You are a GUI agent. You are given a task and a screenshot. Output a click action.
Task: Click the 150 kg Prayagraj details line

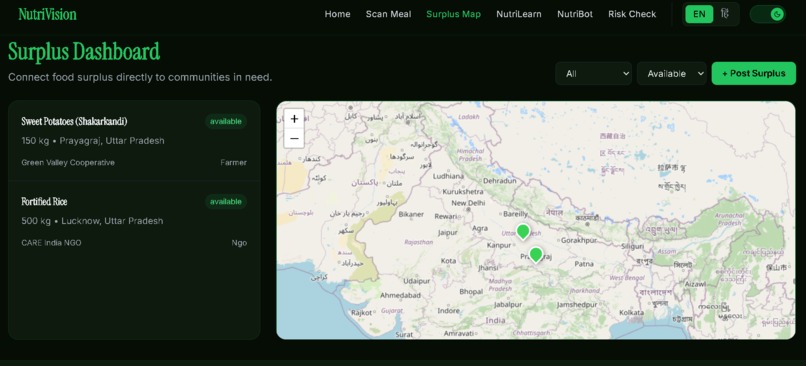click(93, 141)
